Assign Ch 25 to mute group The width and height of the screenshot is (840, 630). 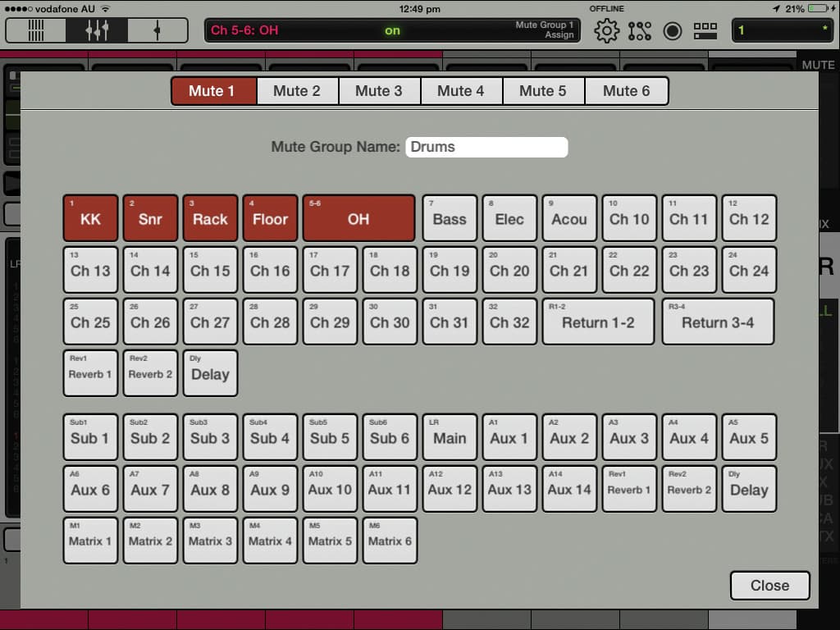click(x=90, y=322)
